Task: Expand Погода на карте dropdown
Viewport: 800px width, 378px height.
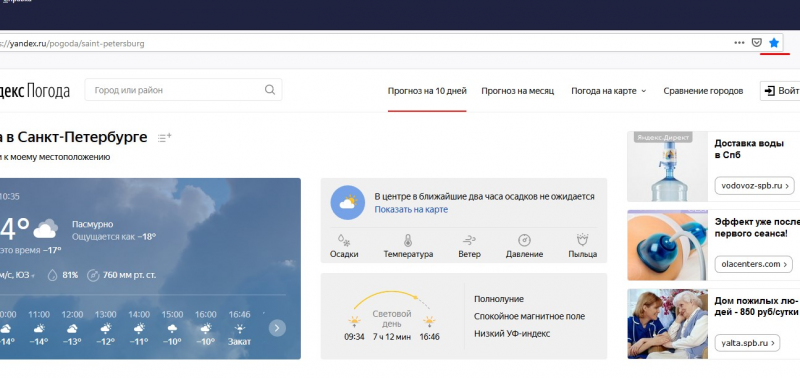Action: [609, 91]
